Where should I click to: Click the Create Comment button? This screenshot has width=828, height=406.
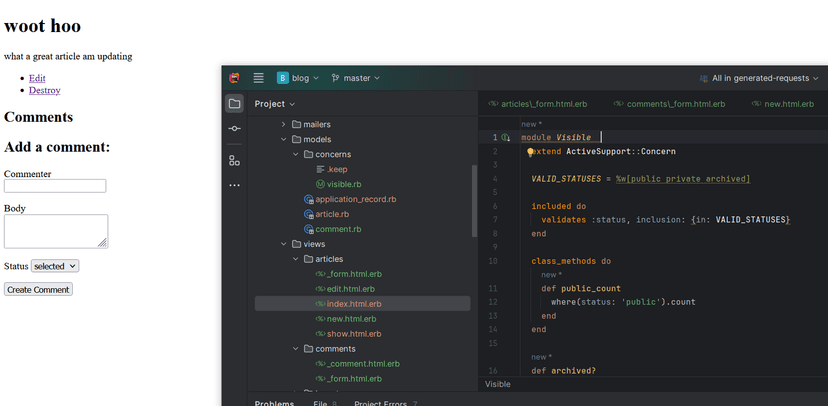click(38, 289)
